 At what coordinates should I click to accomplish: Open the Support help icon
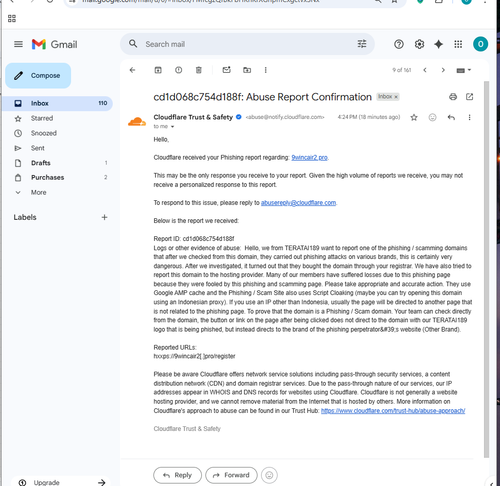399,44
